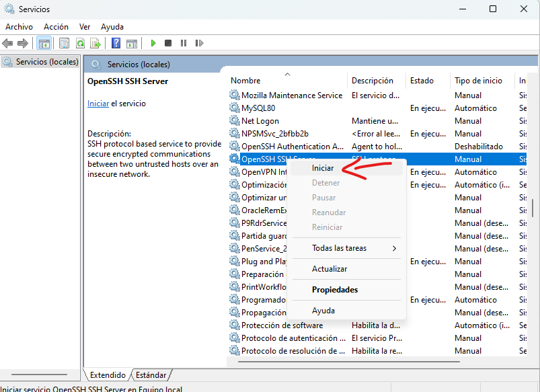540x392 pixels.
Task: Toggle the show/hide console tree icon
Action: click(x=44, y=43)
